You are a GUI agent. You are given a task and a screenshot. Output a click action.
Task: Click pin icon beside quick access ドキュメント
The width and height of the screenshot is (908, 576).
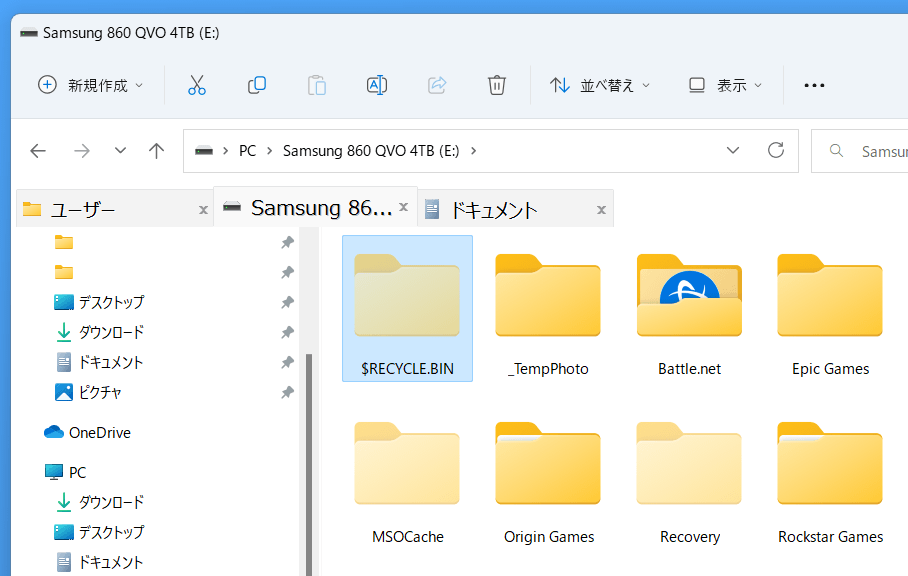pyautogui.click(x=287, y=362)
